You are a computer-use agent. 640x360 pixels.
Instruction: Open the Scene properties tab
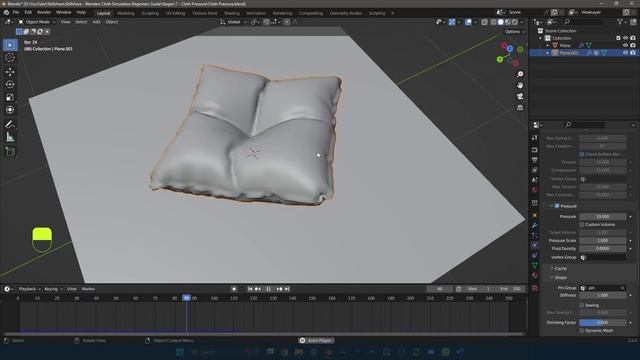(535, 180)
